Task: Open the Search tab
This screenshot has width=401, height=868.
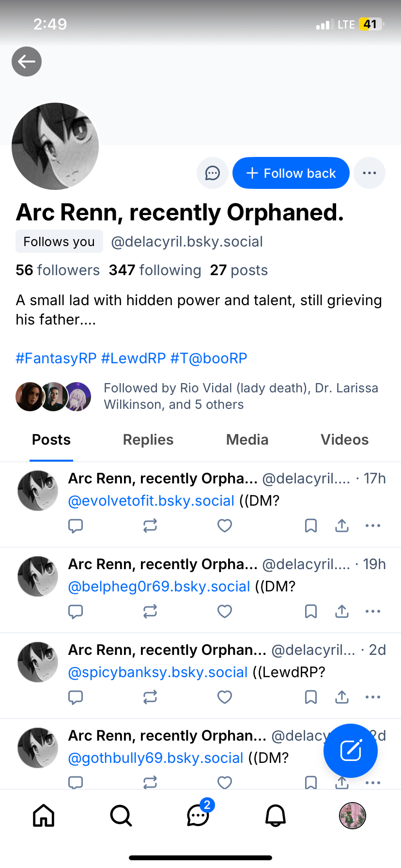Action: [121, 815]
